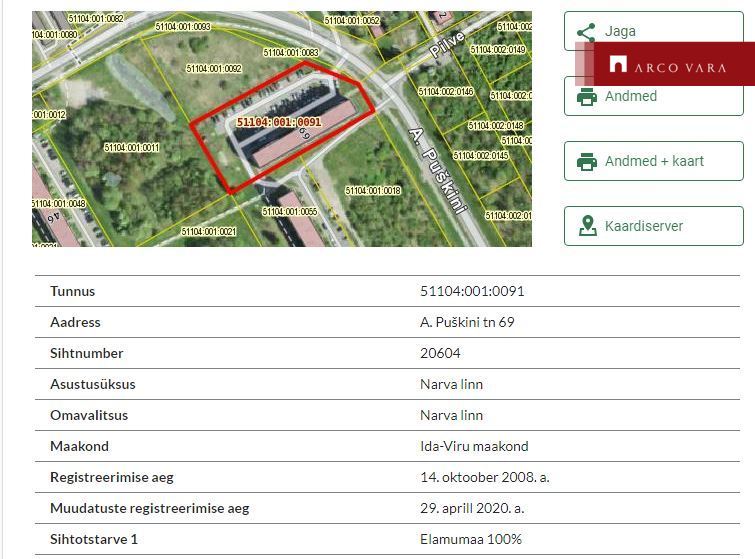Screen dimensions: 755x559
Task: Select parcel 51104:002:0146 on the map
Action: 446,91
